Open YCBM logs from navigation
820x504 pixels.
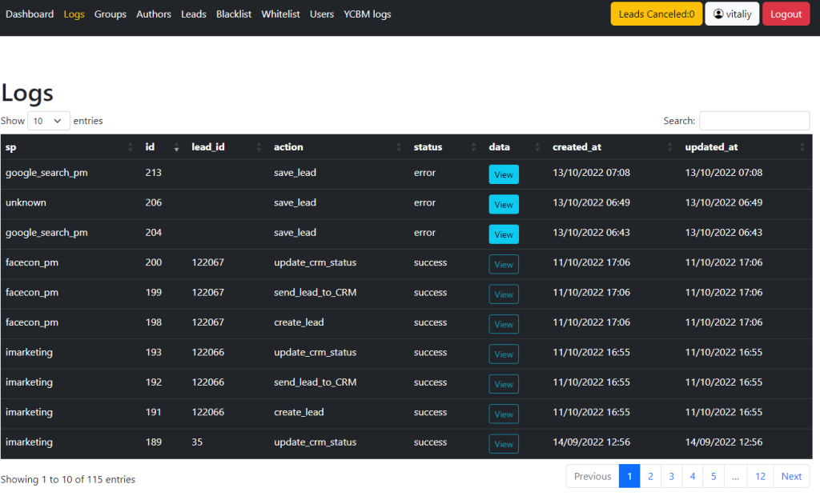(368, 14)
